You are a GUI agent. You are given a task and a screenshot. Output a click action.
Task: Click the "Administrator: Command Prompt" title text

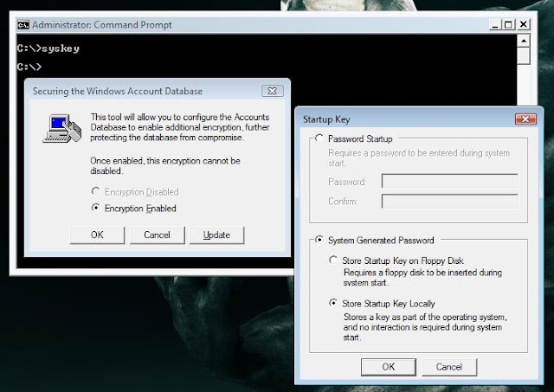[102, 25]
